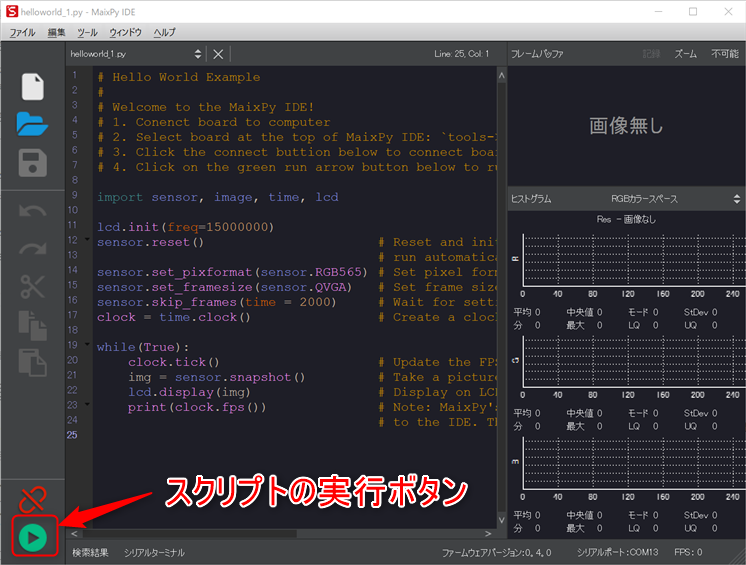Click the Line: 25, Col: 1 indicator
The image size is (746, 565).
pyautogui.click(x=461, y=54)
